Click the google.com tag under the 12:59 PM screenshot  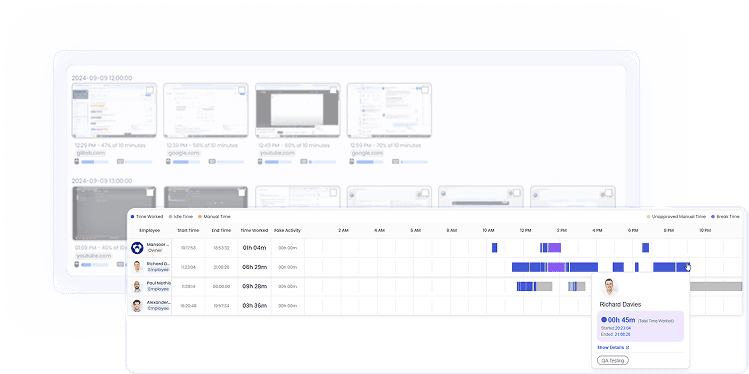(367, 153)
